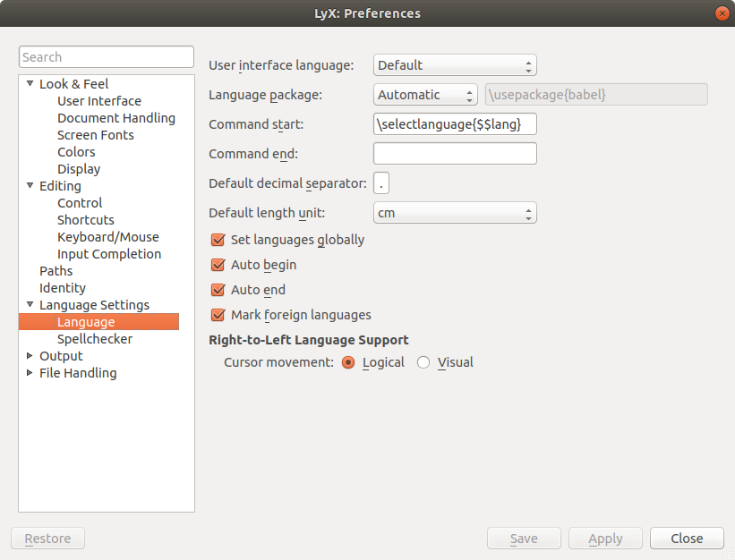Click the Close button
This screenshot has width=735, height=560.
687,539
